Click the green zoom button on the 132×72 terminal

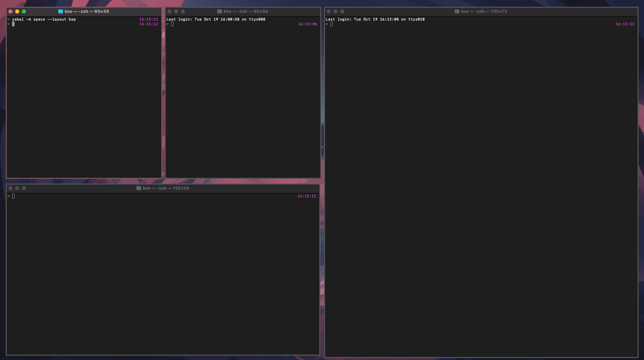point(343,11)
